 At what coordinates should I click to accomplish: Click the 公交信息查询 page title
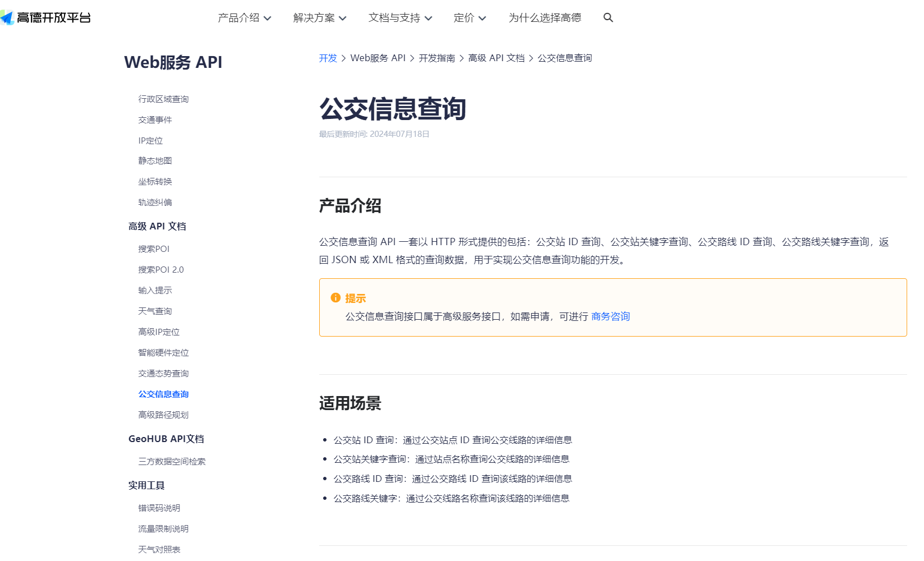point(393,109)
